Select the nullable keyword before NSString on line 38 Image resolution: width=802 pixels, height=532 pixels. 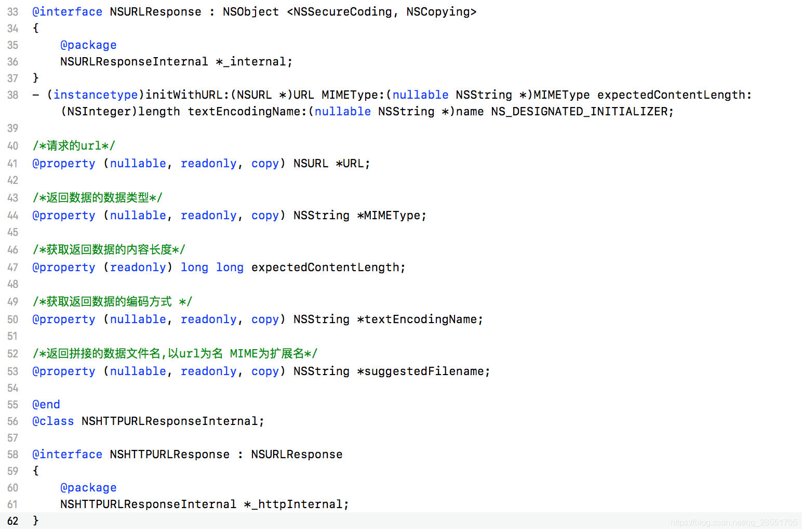420,95
